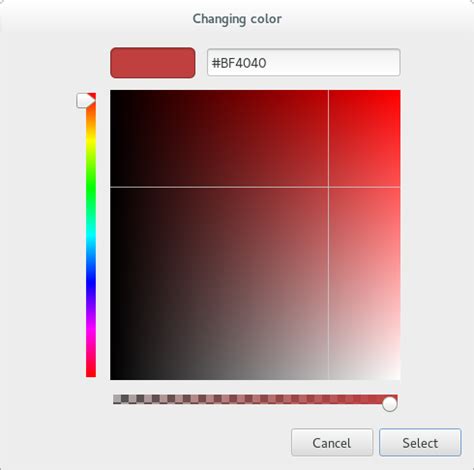Pick blue on the hue strip
The height and width of the screenshot is (470, 474).
91,282
